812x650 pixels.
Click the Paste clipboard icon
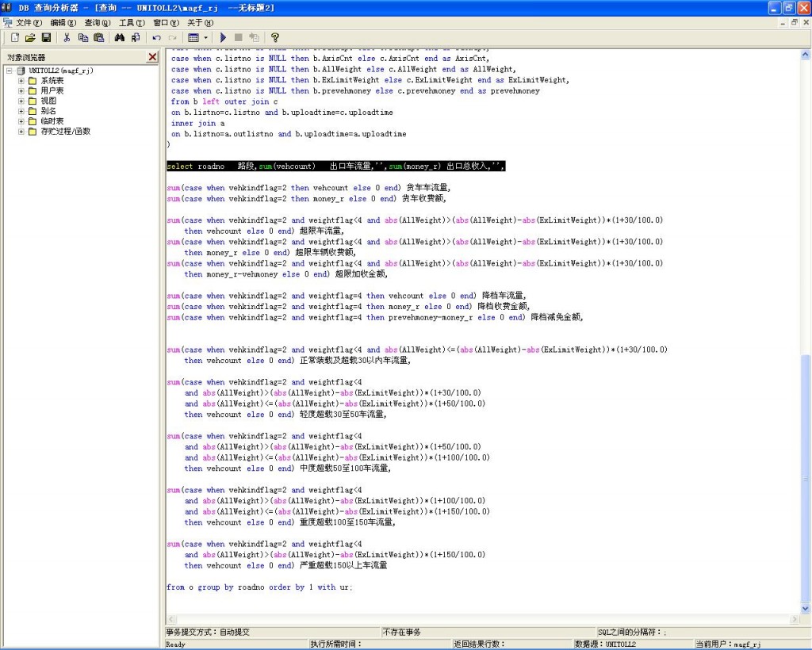tap(98, 37)
